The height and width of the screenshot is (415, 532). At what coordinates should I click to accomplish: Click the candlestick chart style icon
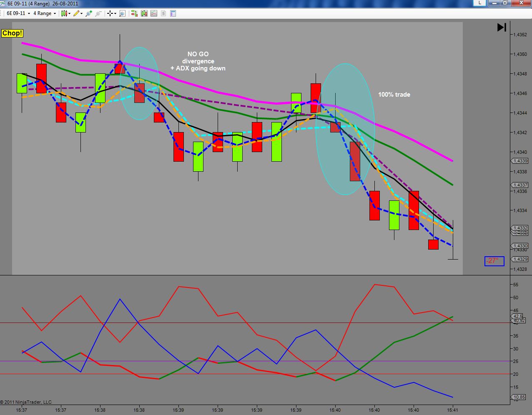point(64,13)
